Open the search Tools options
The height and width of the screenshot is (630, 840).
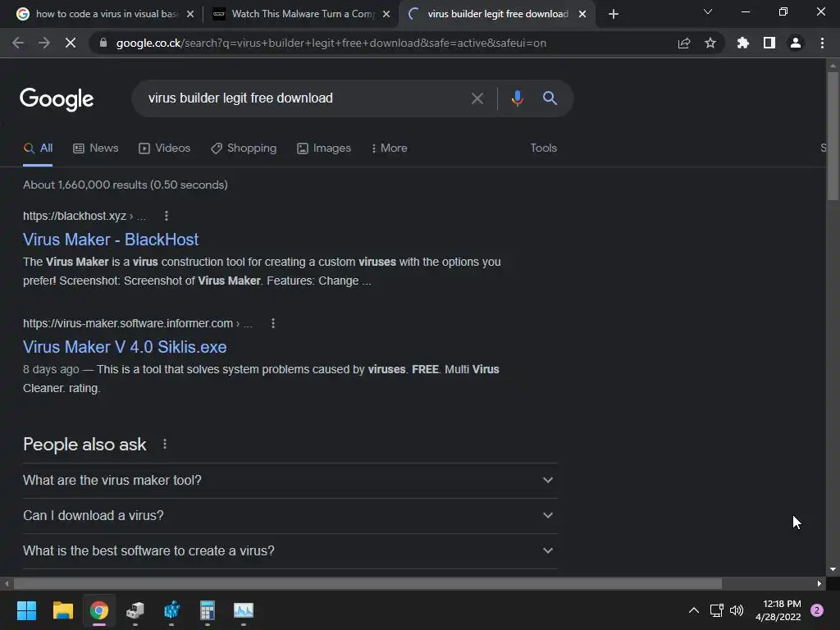click(543, 148)
